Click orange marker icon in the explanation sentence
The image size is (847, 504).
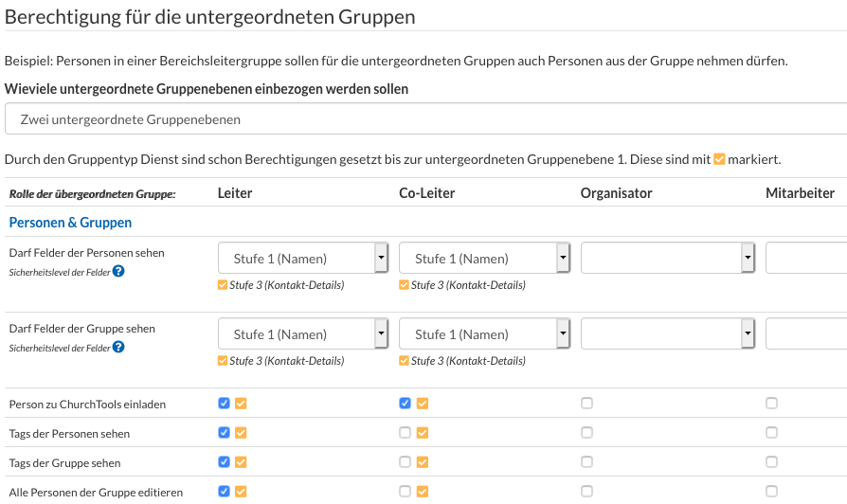tap(719, 159)
